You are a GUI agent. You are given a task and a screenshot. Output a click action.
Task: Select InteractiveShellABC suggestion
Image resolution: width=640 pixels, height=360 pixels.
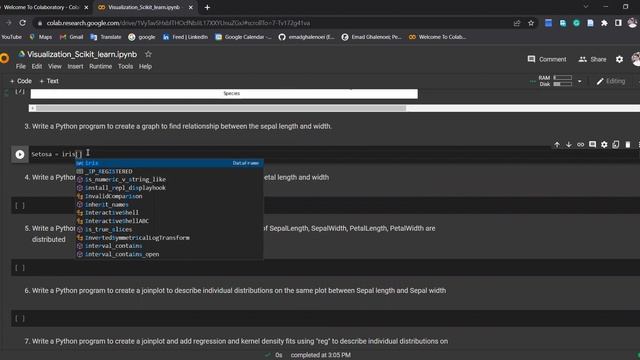click(x=169, y=221)
